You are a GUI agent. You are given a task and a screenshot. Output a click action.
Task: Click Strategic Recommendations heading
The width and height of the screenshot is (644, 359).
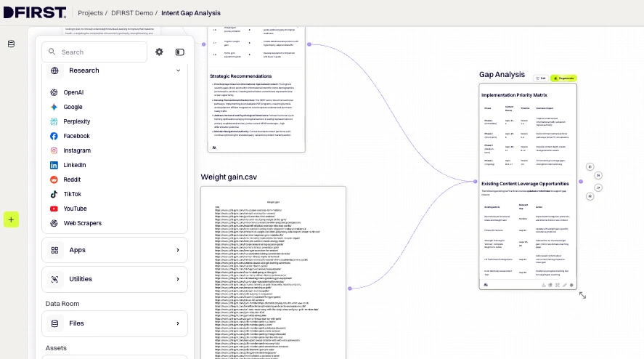(x=240, y=76)
